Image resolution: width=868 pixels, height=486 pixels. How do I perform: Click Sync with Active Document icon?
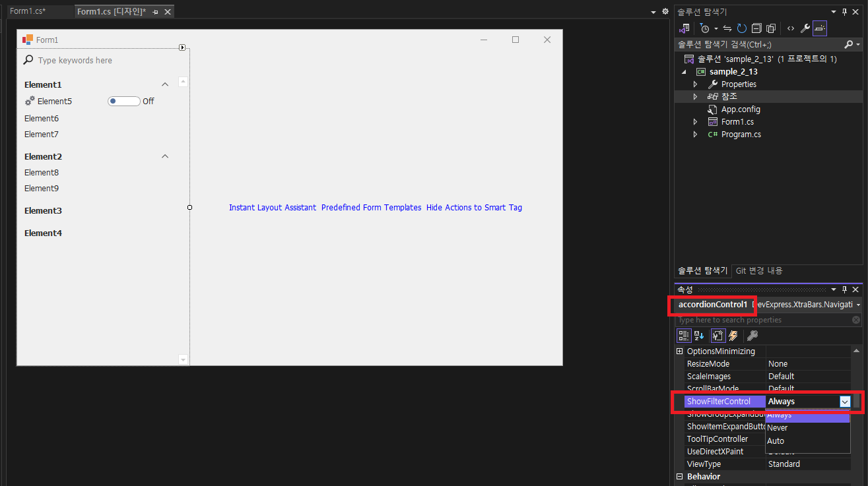click(x=727, y=28)
